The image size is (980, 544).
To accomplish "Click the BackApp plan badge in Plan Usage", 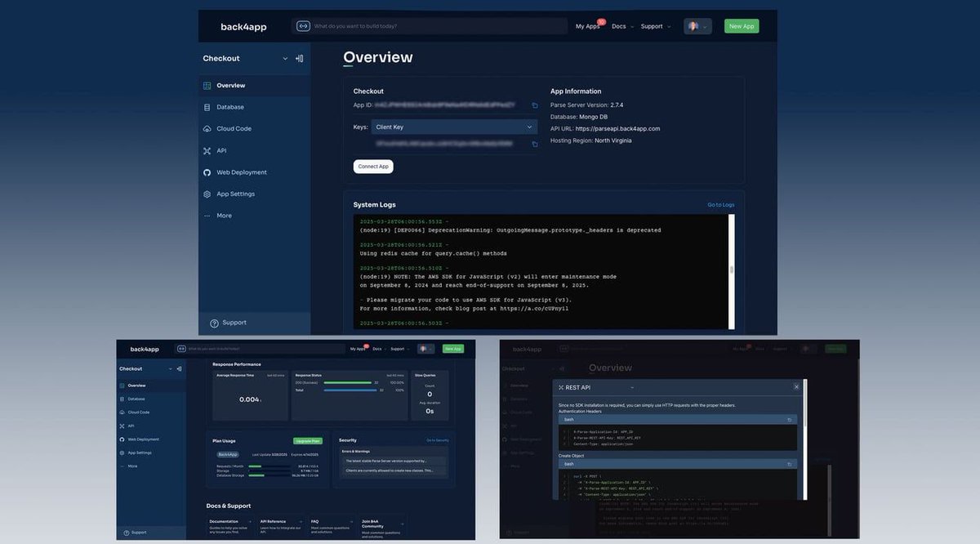I will [226, 454].
